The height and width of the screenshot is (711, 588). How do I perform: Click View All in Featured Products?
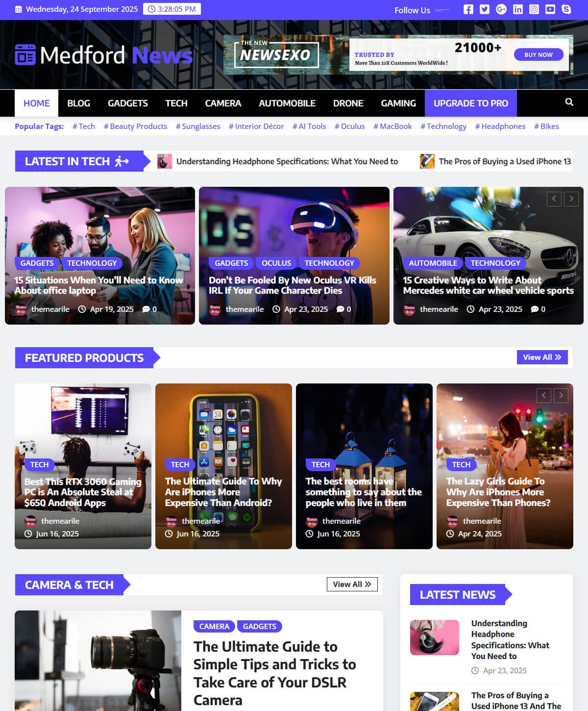[x=542, y=357]
